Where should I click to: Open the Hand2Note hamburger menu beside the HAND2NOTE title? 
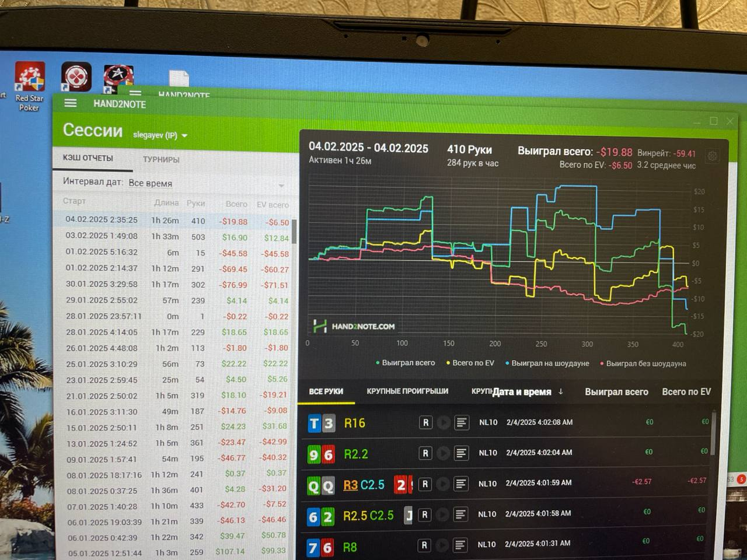coord(70,103)
